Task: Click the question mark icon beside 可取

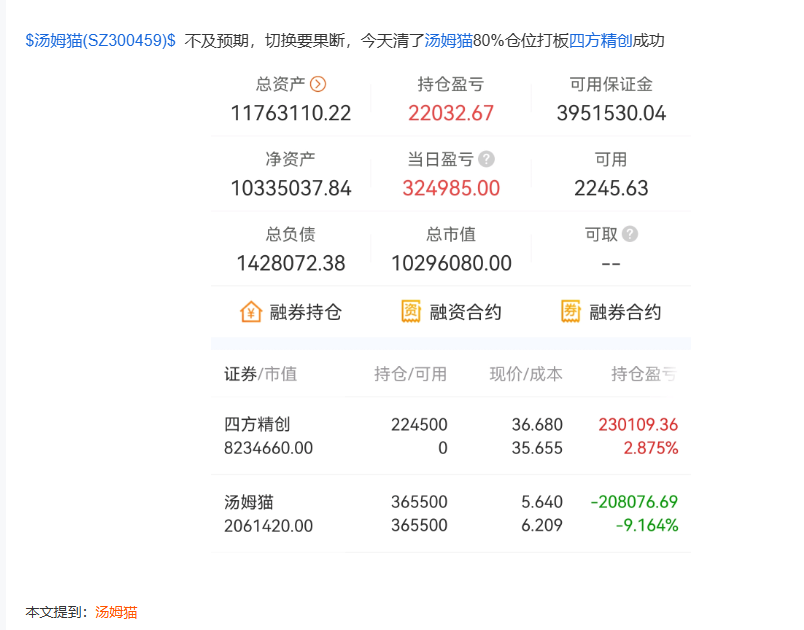Action: (630, 234)
